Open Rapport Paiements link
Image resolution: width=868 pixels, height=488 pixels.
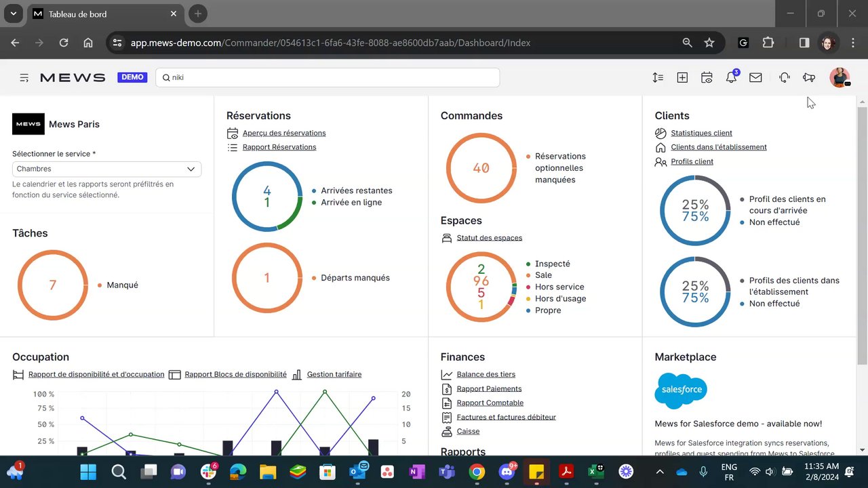point(490,388)
